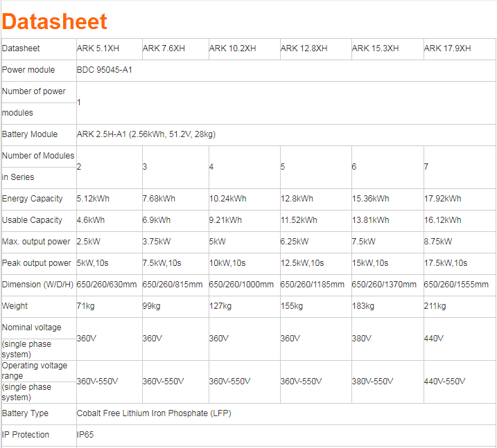
Task: Click the Battery Type row label
Action: 25,413
